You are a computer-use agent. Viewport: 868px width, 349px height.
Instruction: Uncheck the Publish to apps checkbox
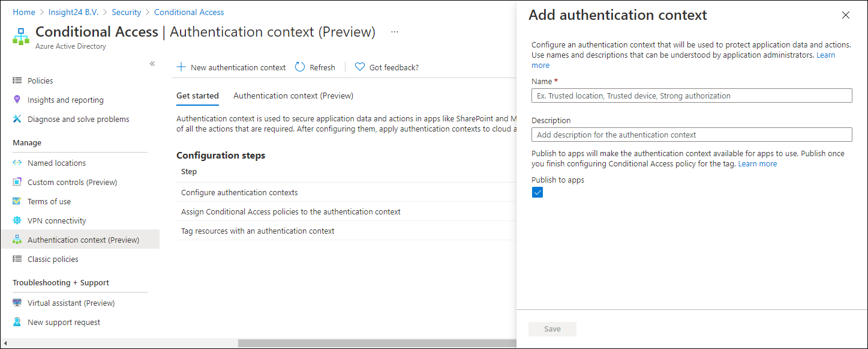pyautogui.click(x=537, y=193)
